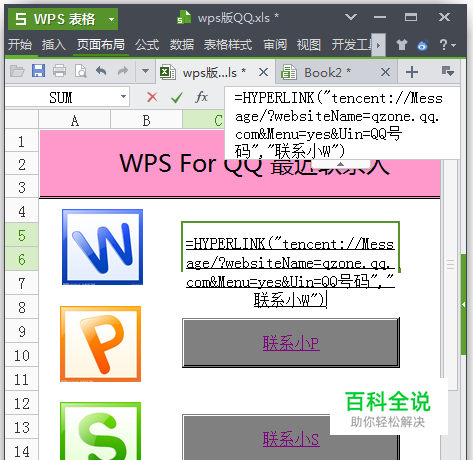Click the vertical scrollbar grip

coord(451,264)
